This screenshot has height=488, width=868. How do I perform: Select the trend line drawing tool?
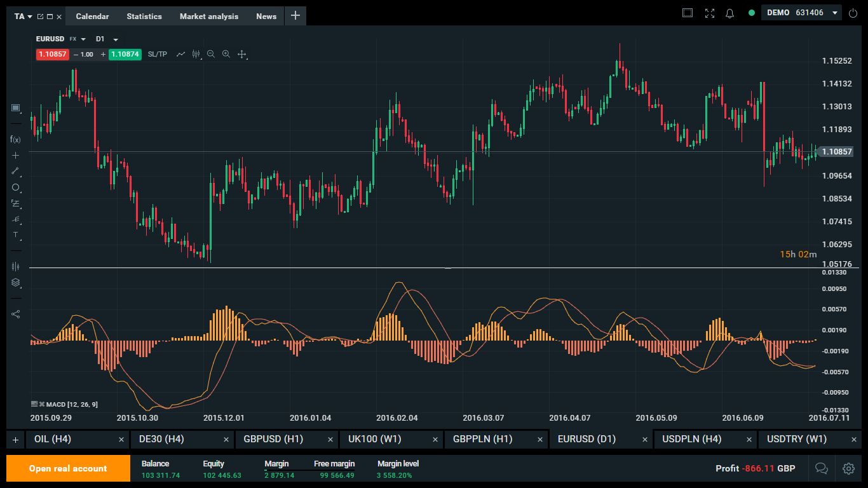pyautogui.click(x=15, y=171)
